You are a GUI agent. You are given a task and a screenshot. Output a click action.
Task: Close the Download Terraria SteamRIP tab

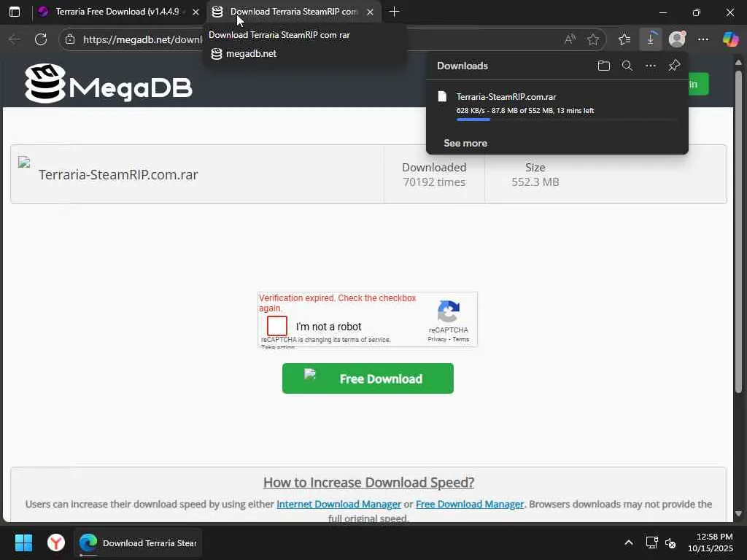370,12
